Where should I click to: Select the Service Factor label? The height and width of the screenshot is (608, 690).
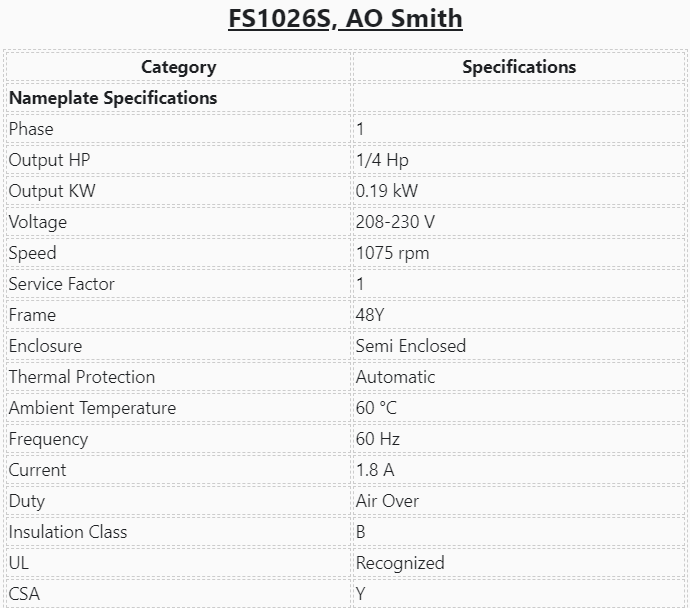pos(61,284)
